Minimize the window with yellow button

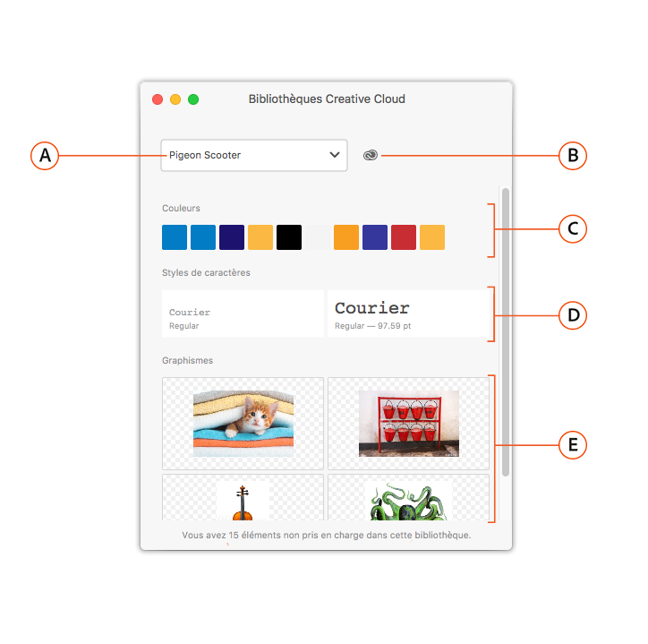pyautogui.click(x=175, y=99)
